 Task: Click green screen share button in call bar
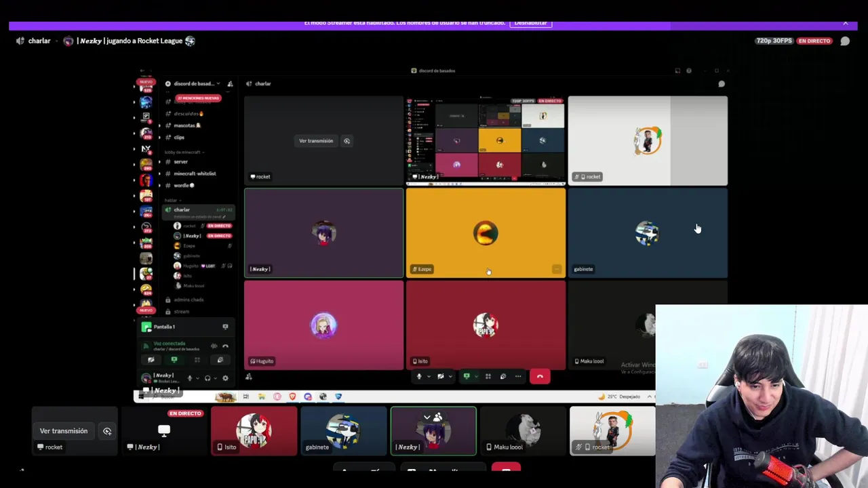(x=467, y=376)
